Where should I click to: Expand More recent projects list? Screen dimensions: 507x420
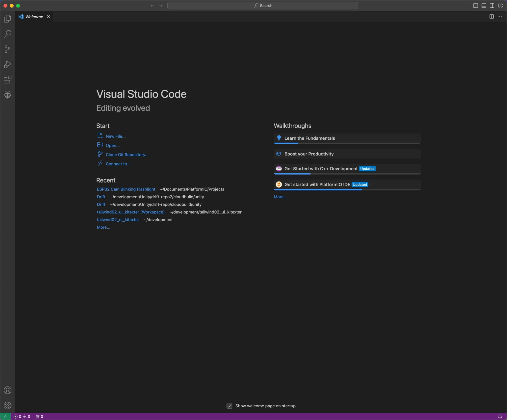point(103,227)
